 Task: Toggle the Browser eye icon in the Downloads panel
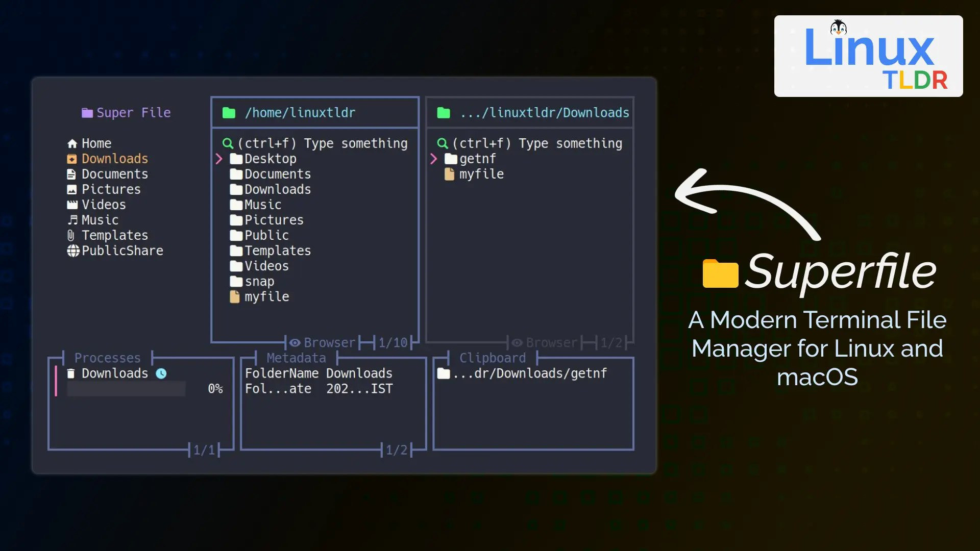[517, 343]
